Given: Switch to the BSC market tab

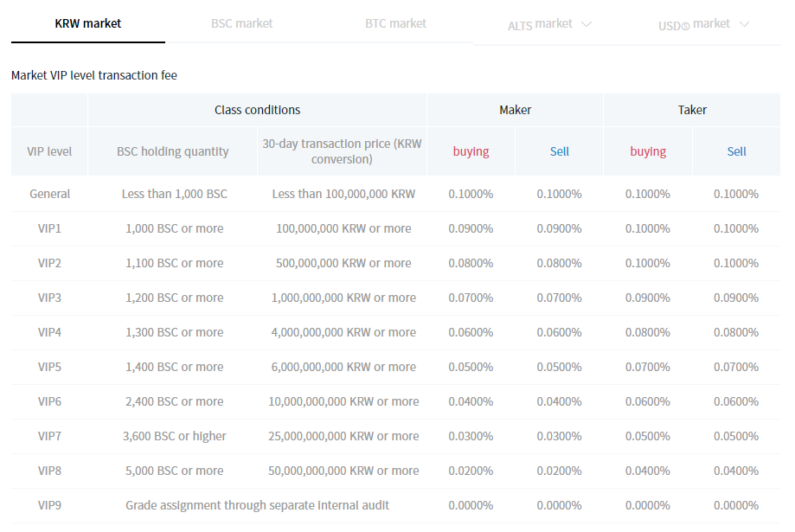Looking at the screenshot, I should [x=241, y=23].
